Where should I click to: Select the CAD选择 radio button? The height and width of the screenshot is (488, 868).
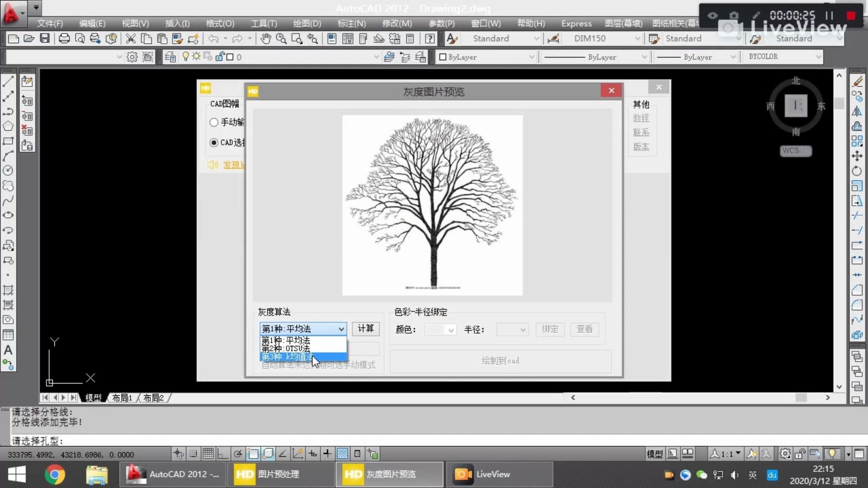pyautogui.click(x=214, y=142)
